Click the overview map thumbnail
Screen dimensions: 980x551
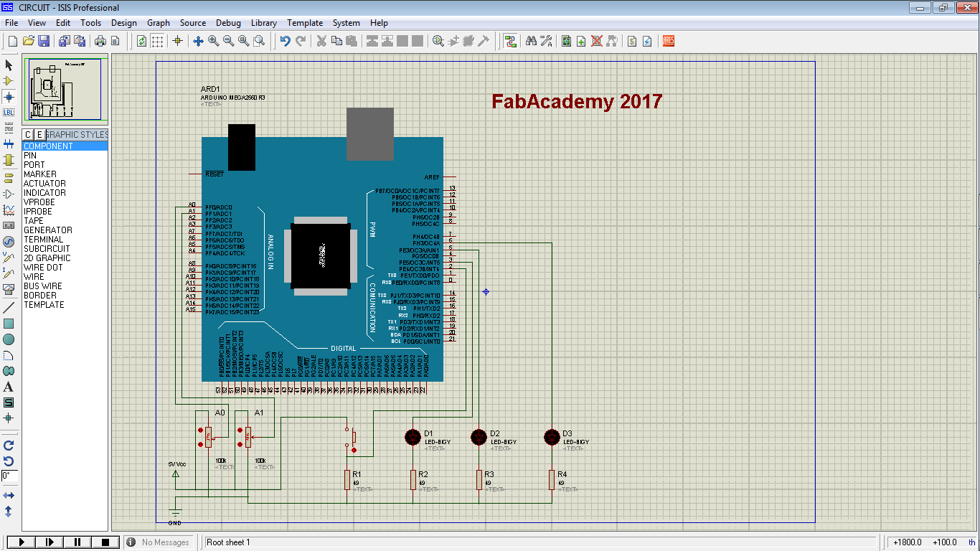65,90
